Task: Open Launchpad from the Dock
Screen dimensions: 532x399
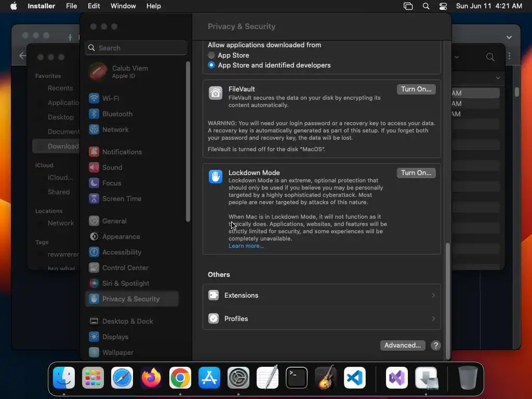Action: 93,378
